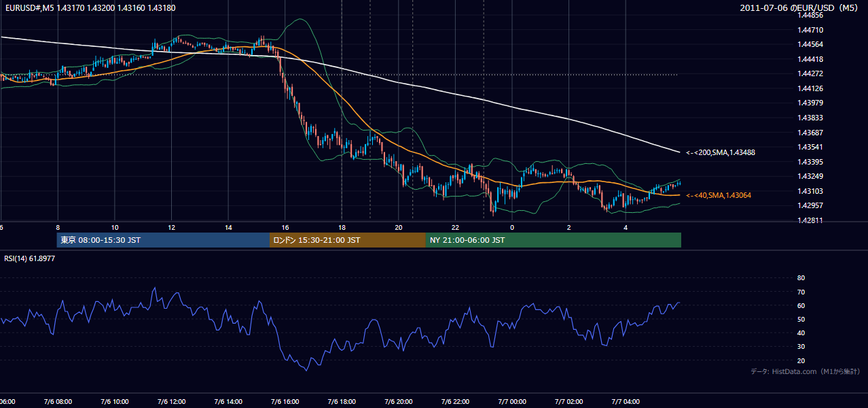This screenshot has width=868, height=408.
Task: Click price axis value 1.44856
Action: (x=810, y=15)
